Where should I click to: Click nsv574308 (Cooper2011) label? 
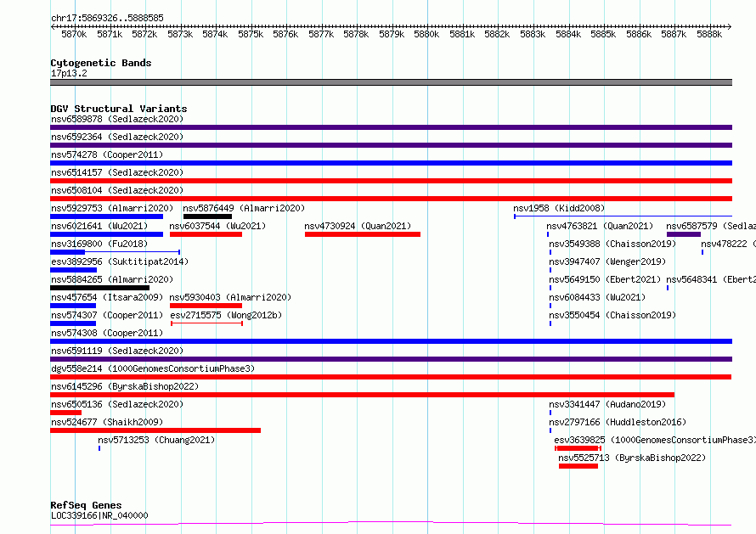tap(107, 333)
